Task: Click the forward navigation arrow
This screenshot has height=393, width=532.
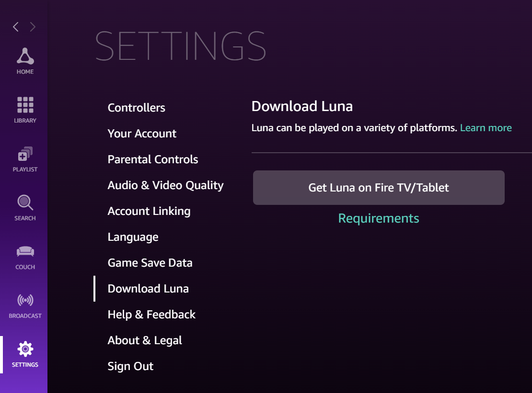Action: [x=32, y=27]
